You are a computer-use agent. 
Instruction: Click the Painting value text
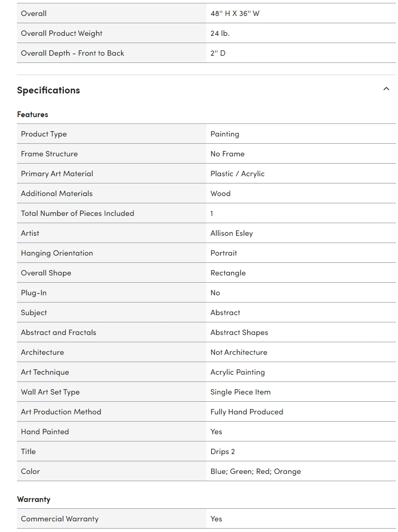coord(225,134)
